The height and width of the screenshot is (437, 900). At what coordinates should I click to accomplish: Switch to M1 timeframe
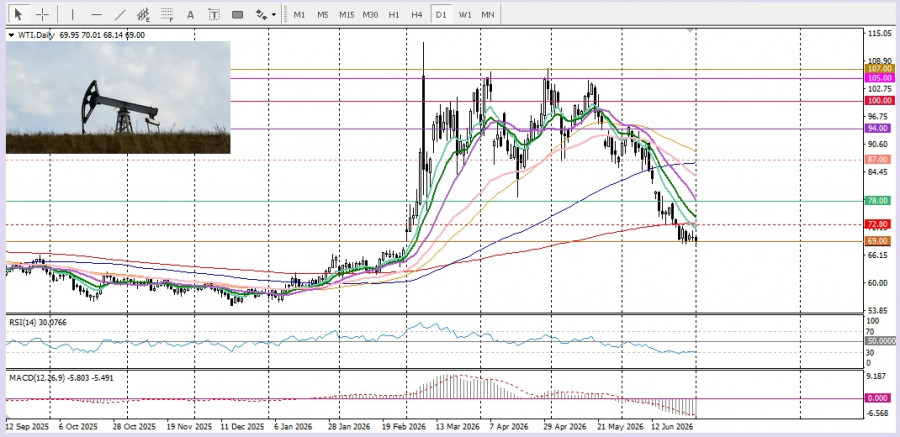click(x=299, y=14)
